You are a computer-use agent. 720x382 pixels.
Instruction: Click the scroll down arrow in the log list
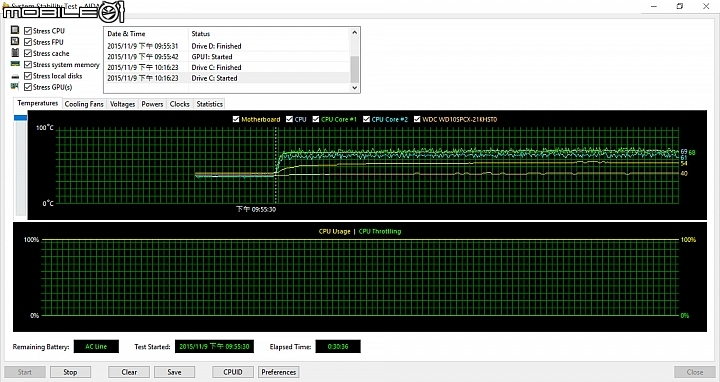354,87
